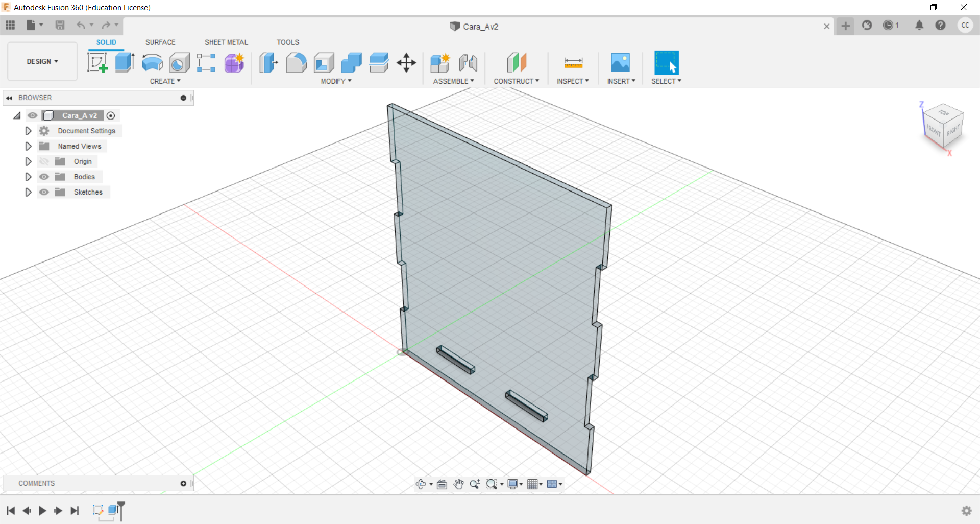Screen dimensions: 980x524
Task: Open notifications bell icon
Action: pos(919,25)
